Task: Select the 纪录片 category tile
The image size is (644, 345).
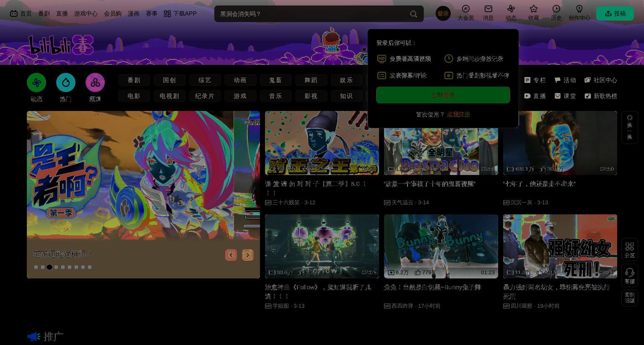Action: click(x=205, y=96)
